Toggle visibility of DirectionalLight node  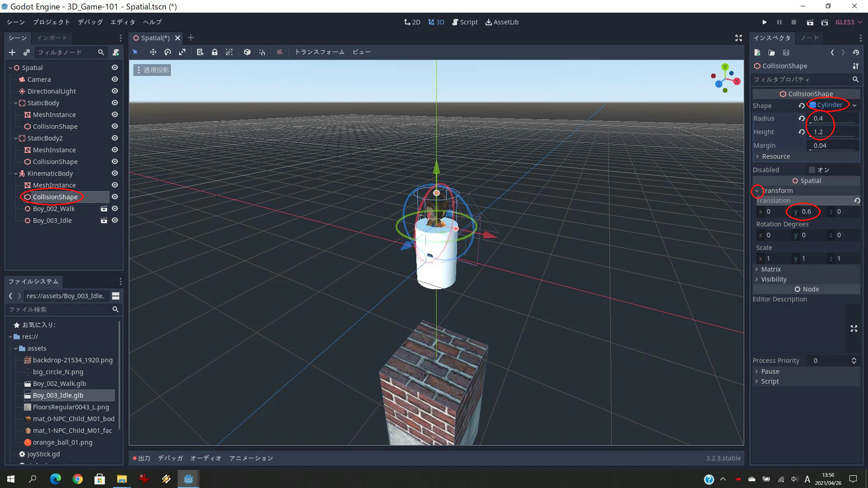pos(115,91)
